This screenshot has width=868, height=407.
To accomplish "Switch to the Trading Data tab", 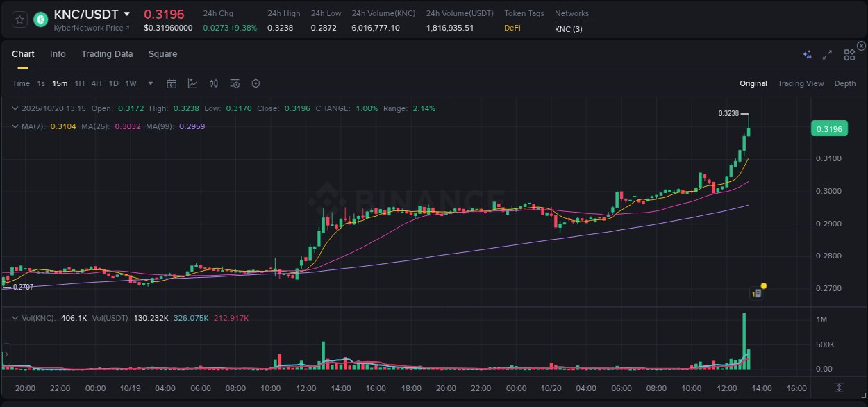I will [107, 54].
